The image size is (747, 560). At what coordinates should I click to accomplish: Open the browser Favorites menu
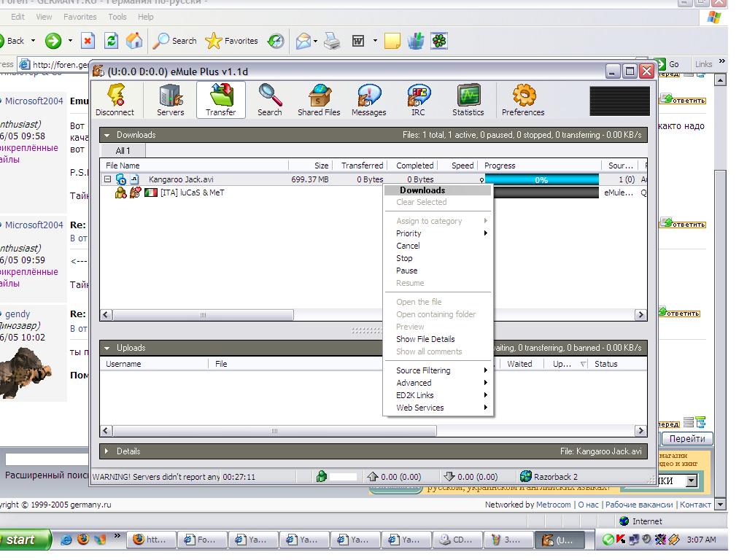pos(80,17)
